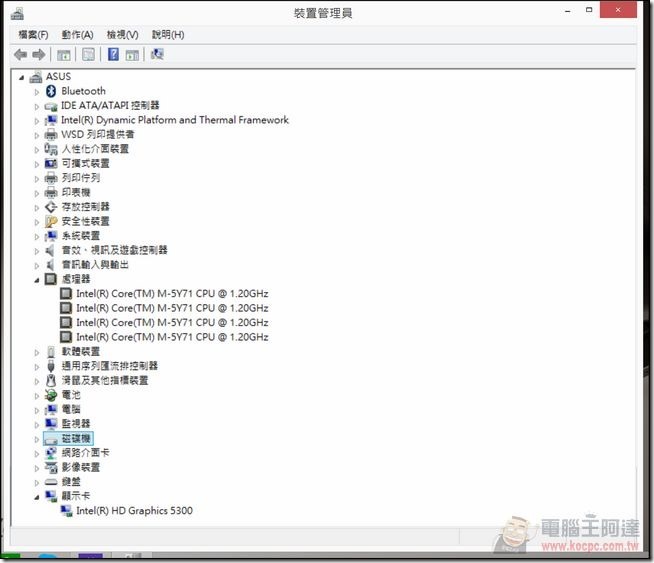Select the ASUS computer name label
This screenshot has width=654, height=563.
click(58, 77)
